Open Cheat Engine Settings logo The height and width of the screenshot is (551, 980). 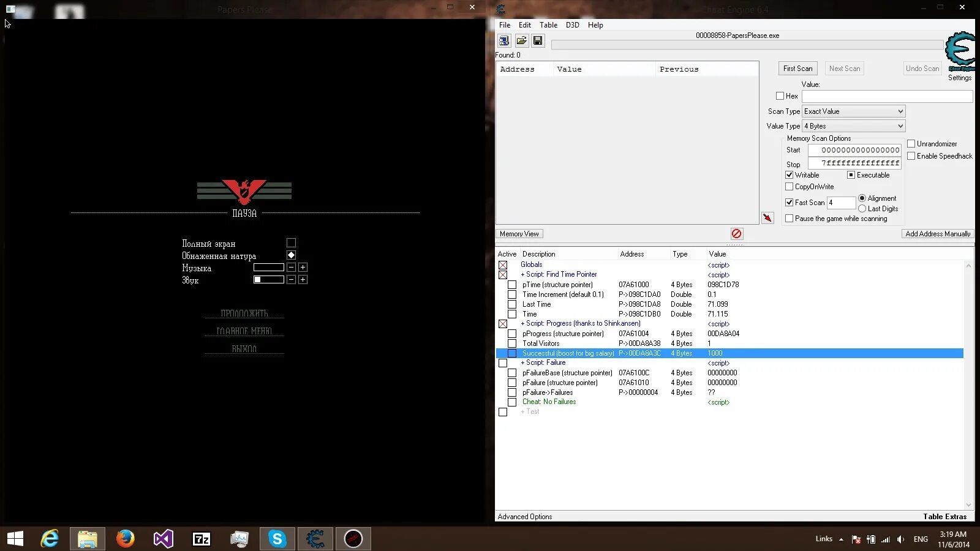[960, 53]
